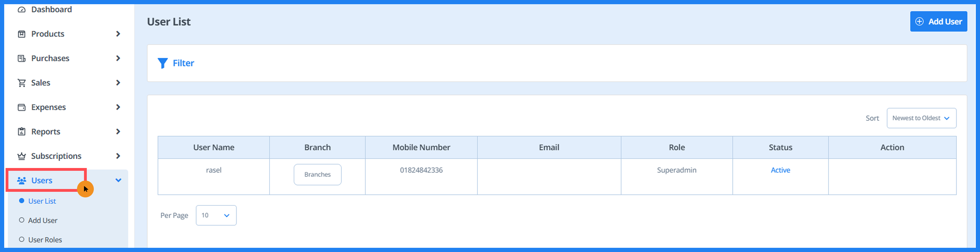Viewport: 980px width, 252px height.
Task: Select the User Roles radio option
Action: (x=22, y=239)
